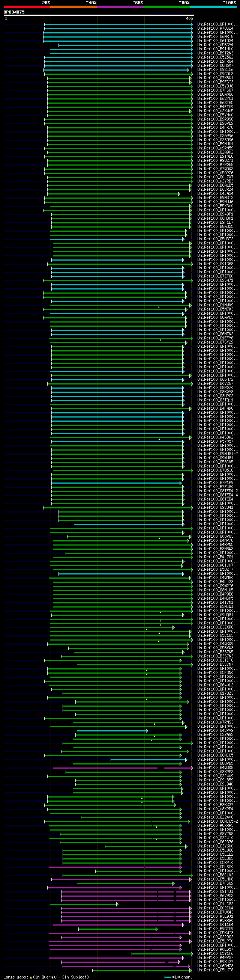Image resolution: width=240 pixels, height=980 pixels.
Task: Click the orange ~40% identity legend segment
Action: (73, 7)
